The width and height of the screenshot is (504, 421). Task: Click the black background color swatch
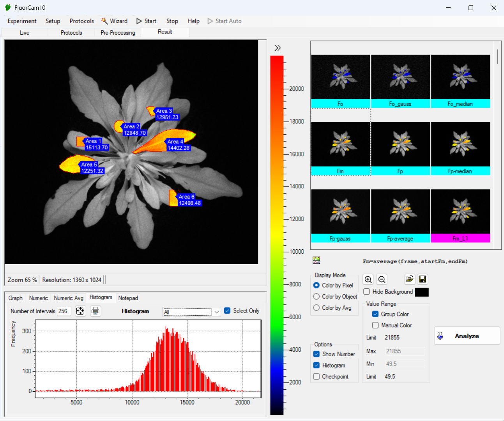pyautogui.click(x=422, y=292)
